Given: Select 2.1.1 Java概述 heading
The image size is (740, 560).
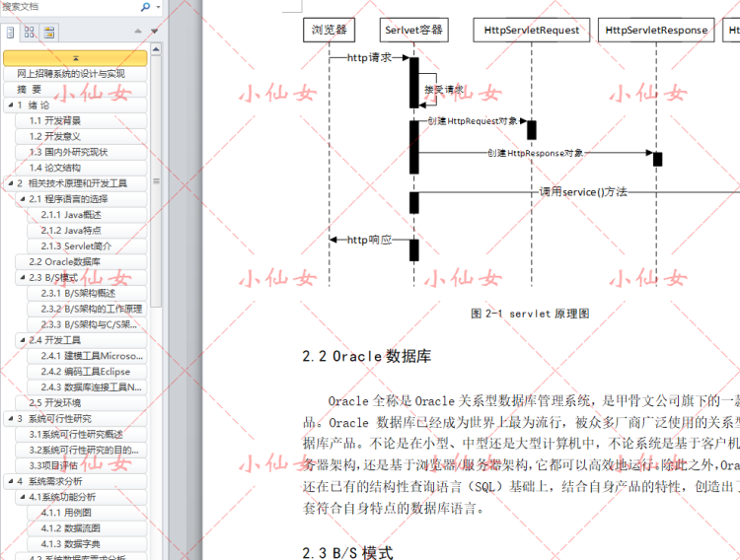Looking at the screenshot, I should click(87, 215).
